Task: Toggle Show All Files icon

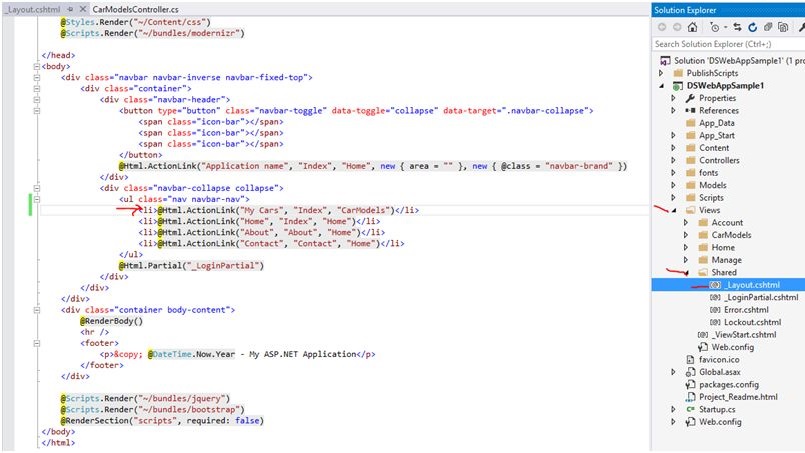Action: [x=783, y=27]
